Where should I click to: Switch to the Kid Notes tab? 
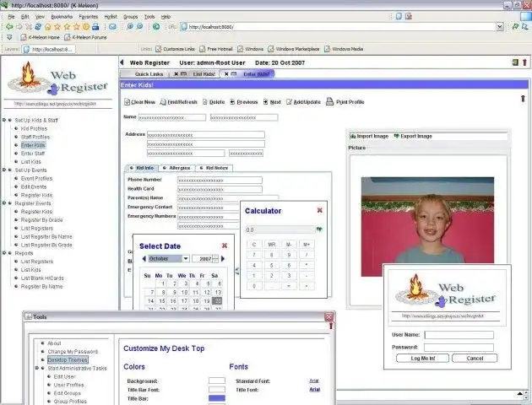pos(214,168)
